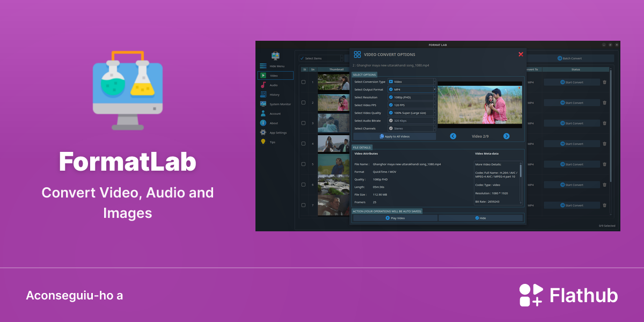
Task: Click the FormatLab logo above Hide Menu
Action: [x=275, y=55]
